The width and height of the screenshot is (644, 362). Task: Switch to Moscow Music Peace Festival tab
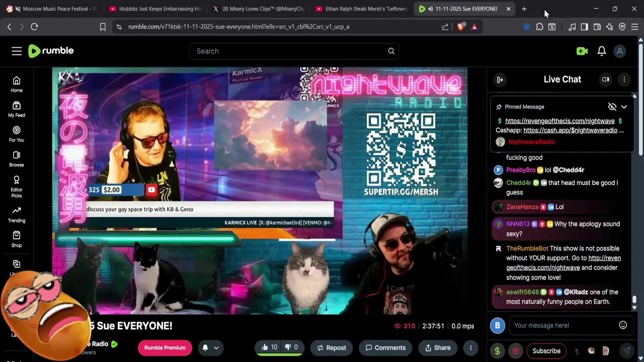pyautogui.click(x=51, y=9)
